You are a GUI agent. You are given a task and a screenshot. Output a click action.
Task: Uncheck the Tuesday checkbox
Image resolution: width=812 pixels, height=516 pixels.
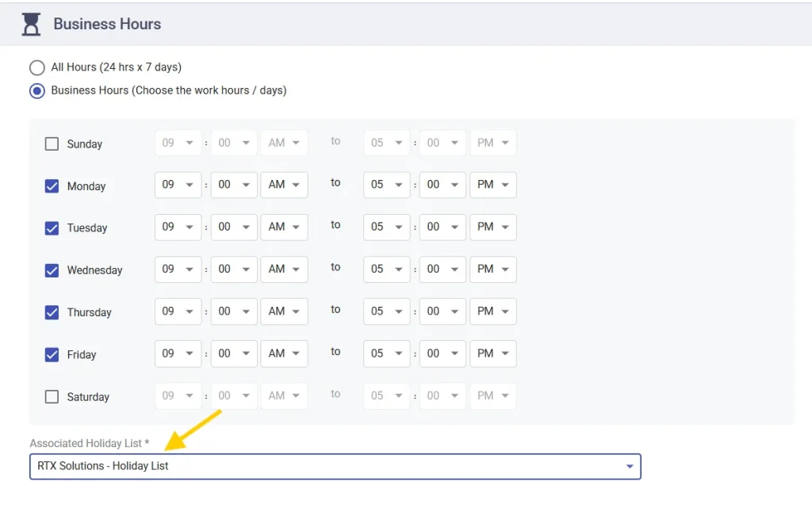coord(52,228)
